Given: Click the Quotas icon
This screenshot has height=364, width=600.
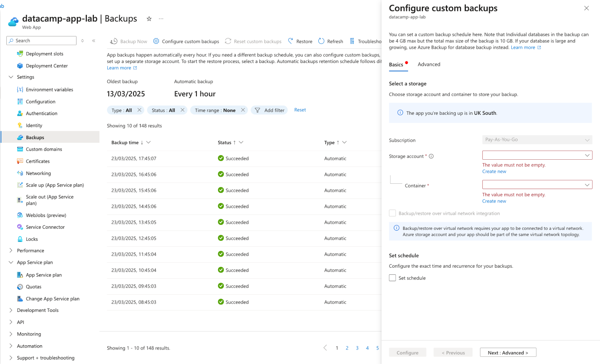Looking at the screenshot, I should 20,287.
